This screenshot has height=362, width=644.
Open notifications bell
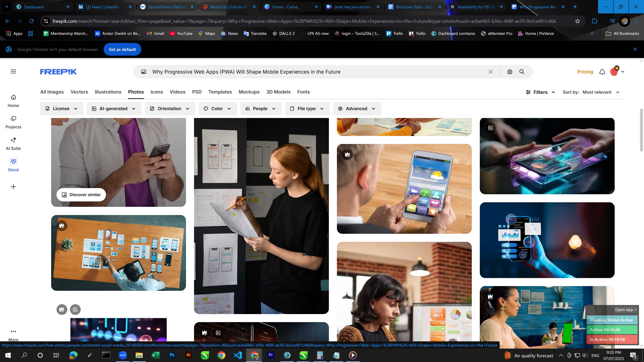[x=602, y=72]
